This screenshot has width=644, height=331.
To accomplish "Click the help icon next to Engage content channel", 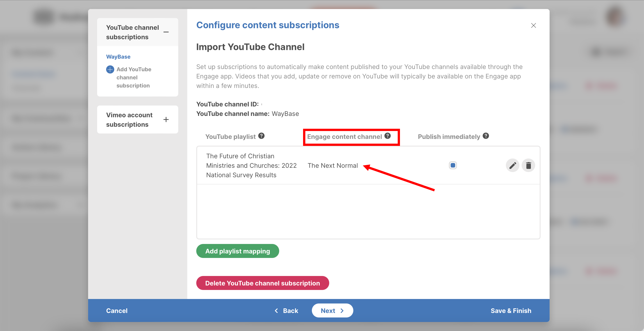I will (x=388, y=136).
